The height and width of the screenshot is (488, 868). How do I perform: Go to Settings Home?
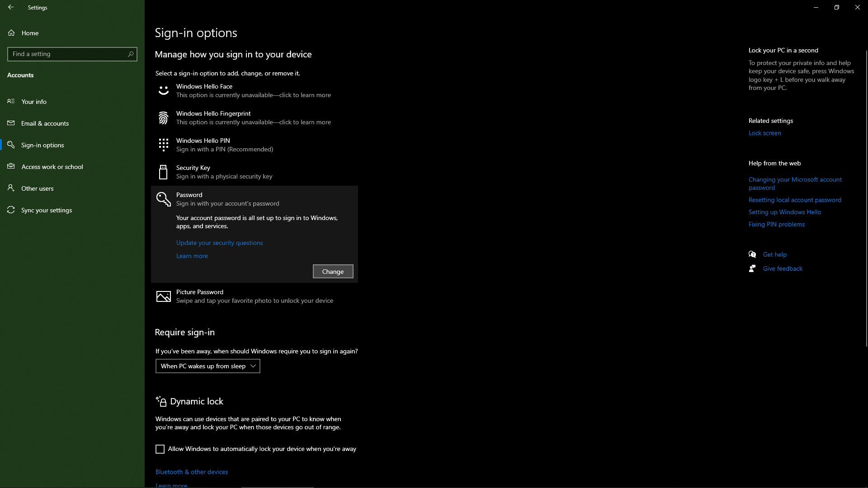72,33
